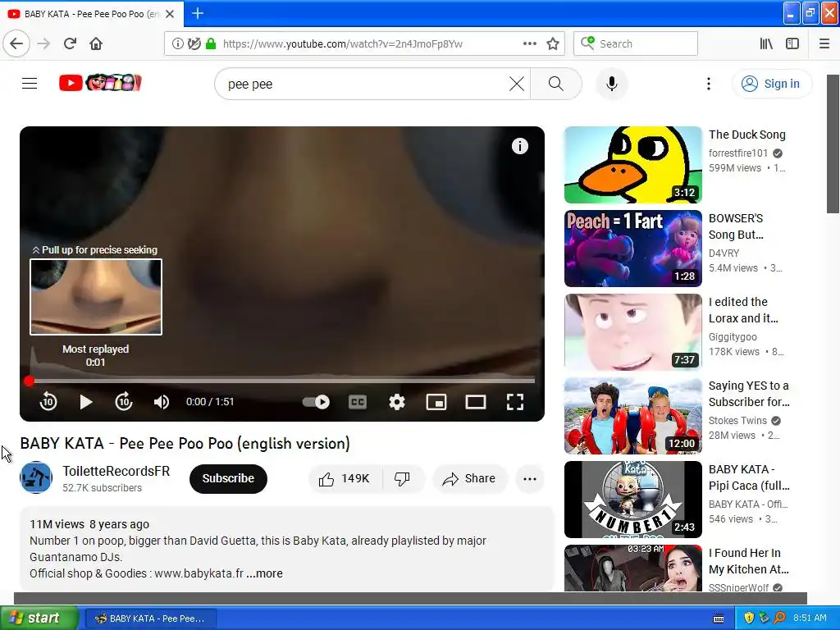The height and width of the screenshot is (630, 840).
Task: Click the tray magnifier search icon
Action: tap(779, 618)
